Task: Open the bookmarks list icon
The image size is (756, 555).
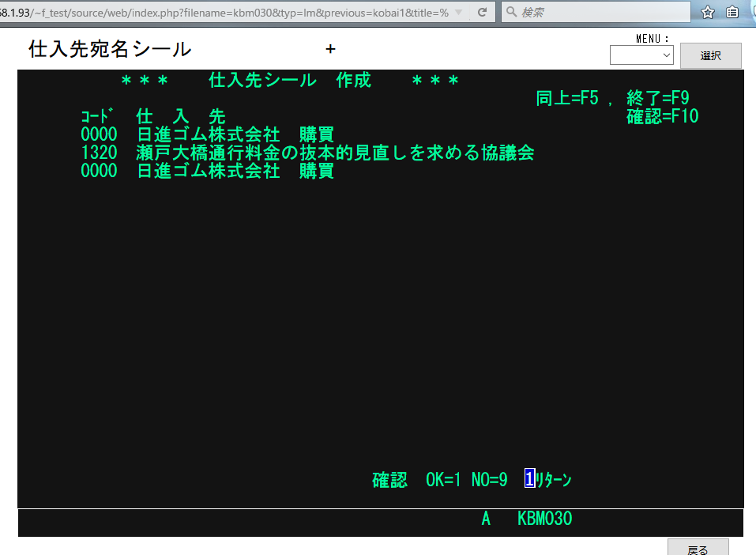Action: click(733, 12)
